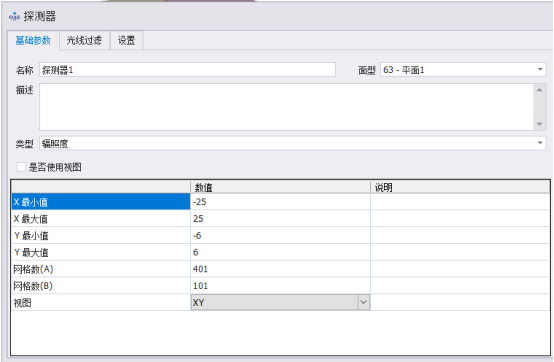The image size is (554, 362).
Task: Select the Y 最小值 row label
Action: [101, 235]
